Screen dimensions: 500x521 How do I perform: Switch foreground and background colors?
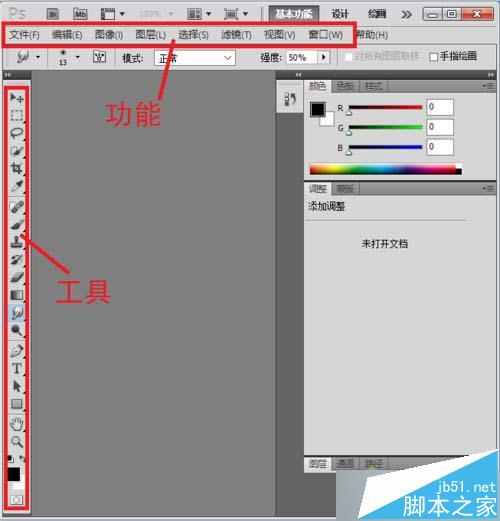22,459
